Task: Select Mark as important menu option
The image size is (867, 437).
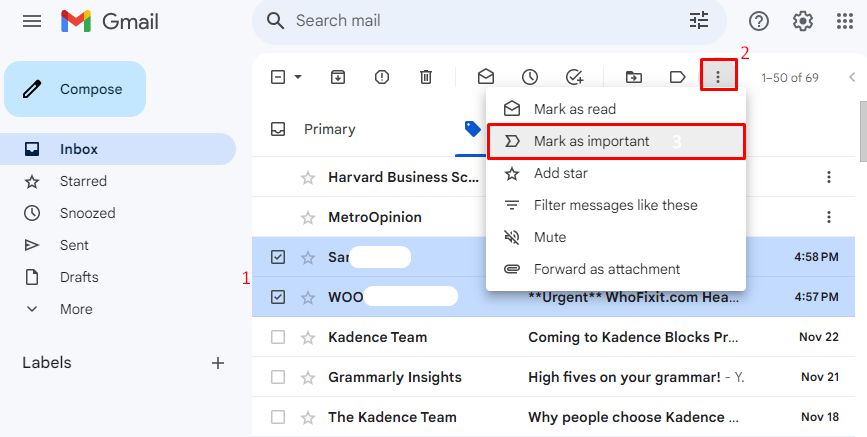Action: [x=591, y=141]
